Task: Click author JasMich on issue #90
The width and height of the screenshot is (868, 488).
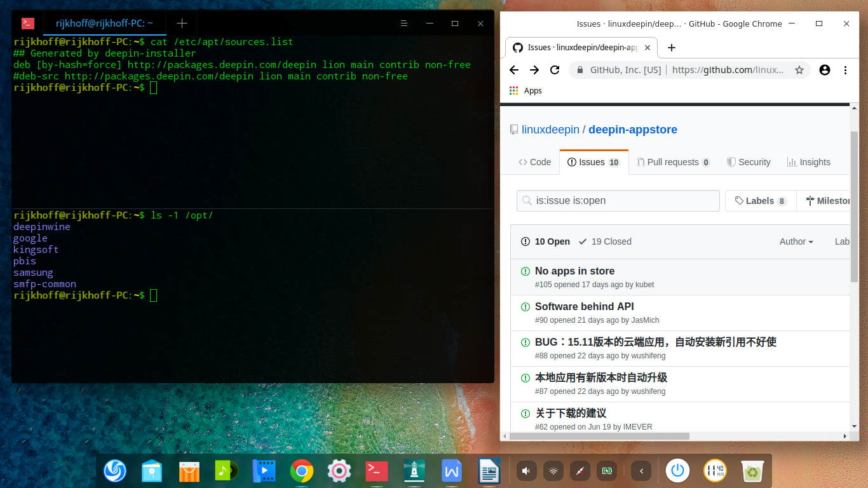Action: coord(645,320)
